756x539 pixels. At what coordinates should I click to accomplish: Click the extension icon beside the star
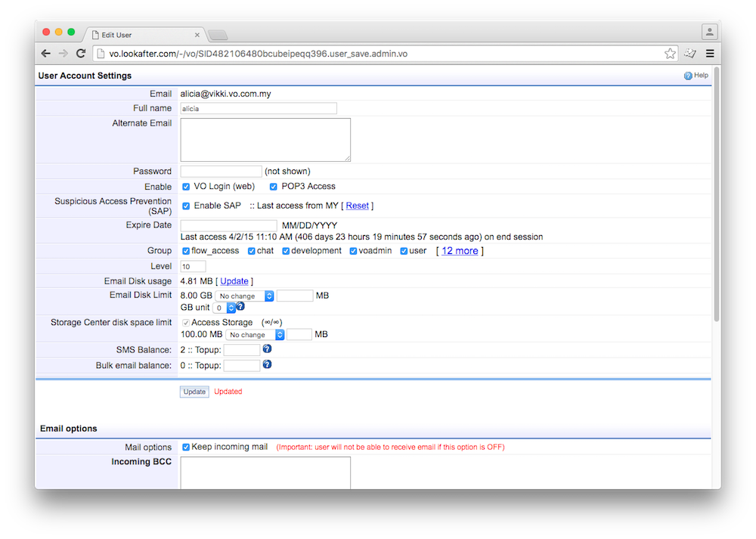[690, 54]
